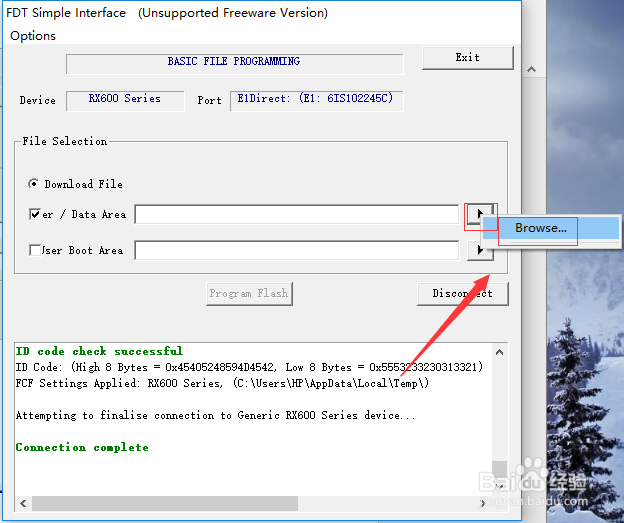Click the scroll up arrow in the background window

pyautogui.click(x=531, y=70)
